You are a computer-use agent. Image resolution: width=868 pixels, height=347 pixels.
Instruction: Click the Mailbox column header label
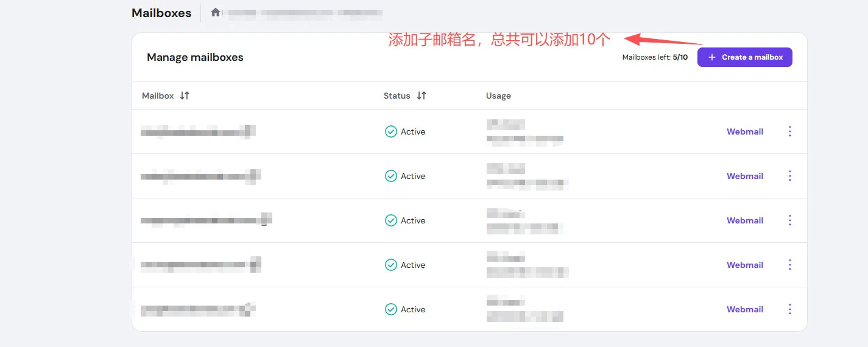[158, 96]
